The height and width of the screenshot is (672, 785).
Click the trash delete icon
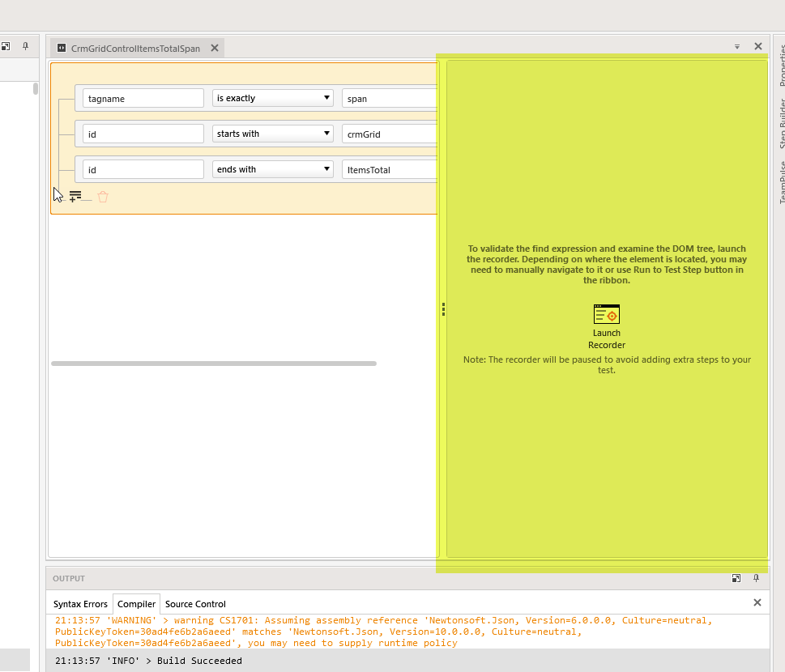pos(103,197)
